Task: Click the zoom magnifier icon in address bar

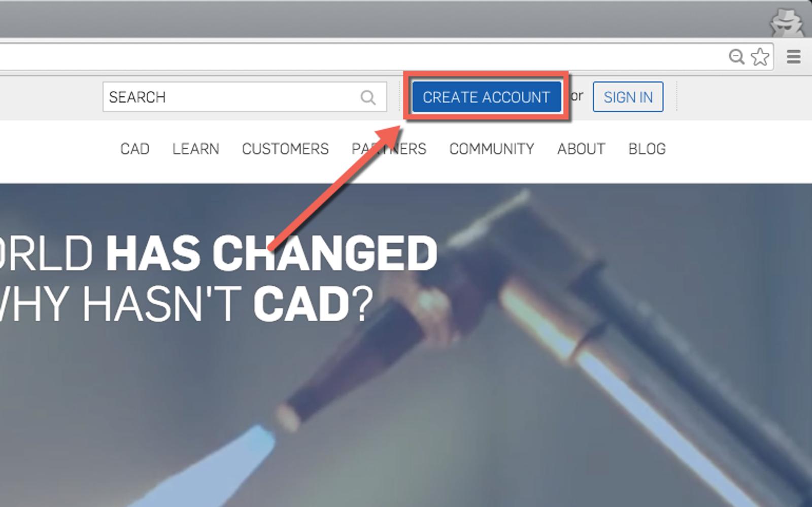Action: pos(736,56)
